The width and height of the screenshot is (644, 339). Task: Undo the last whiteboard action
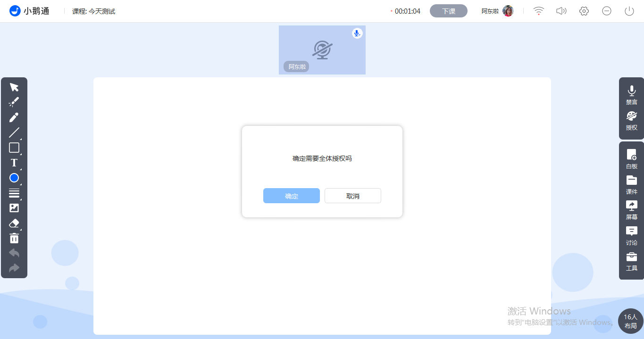[14, 253]
